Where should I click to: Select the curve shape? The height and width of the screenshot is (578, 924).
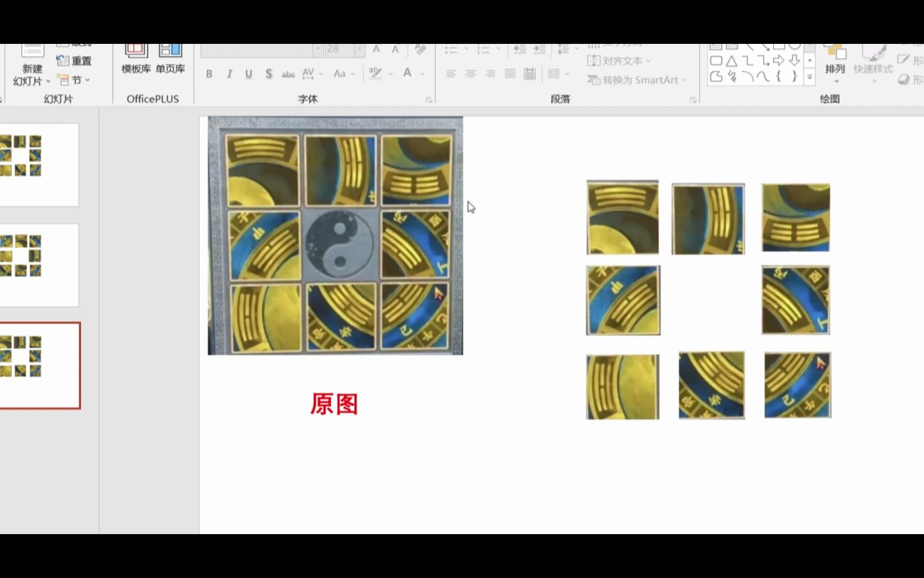coord(763,77)
